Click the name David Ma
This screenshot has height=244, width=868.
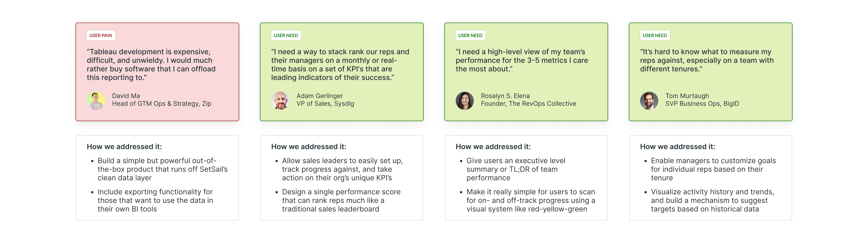[126, 96]
